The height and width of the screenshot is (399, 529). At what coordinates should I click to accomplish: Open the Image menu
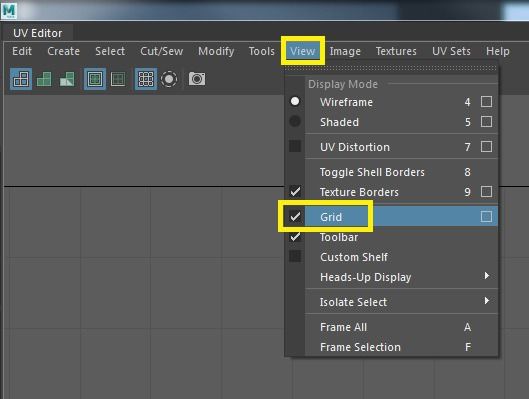(x=345, y=51)
